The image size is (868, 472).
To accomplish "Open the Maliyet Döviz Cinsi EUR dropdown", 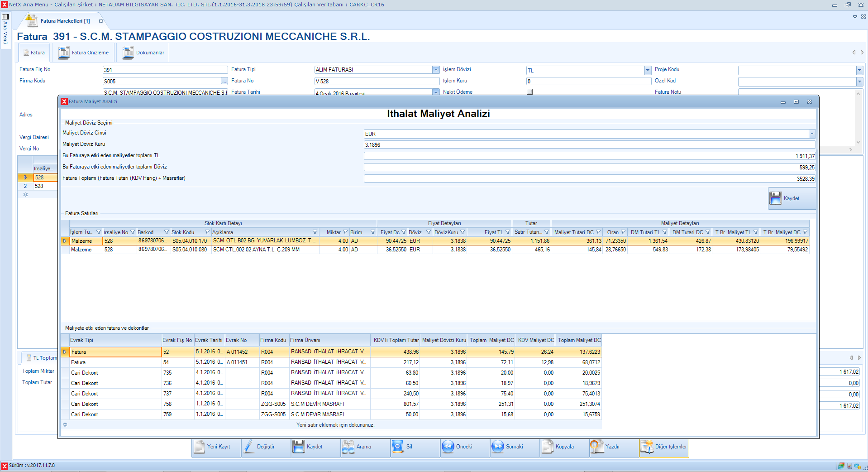I will tap(812, 134).
